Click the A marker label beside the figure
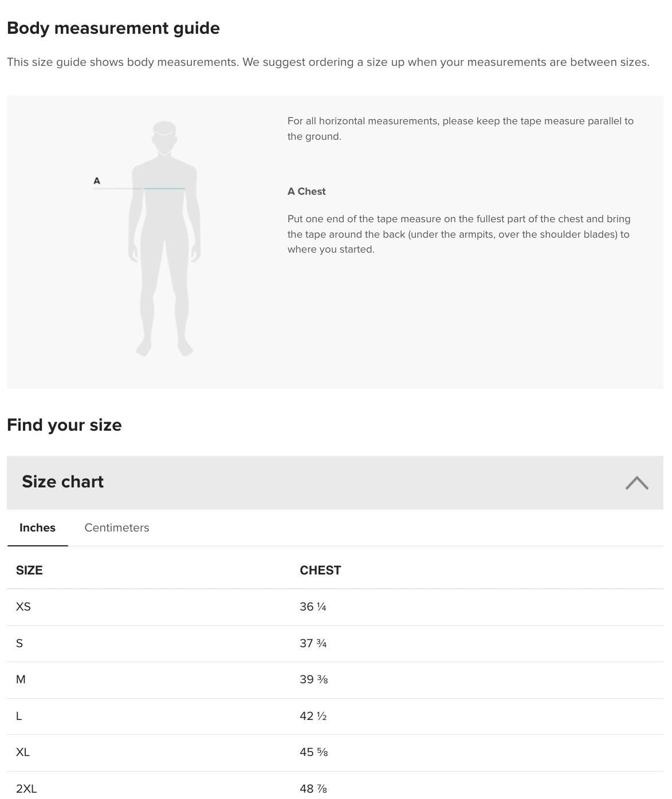 pos(97,181)
